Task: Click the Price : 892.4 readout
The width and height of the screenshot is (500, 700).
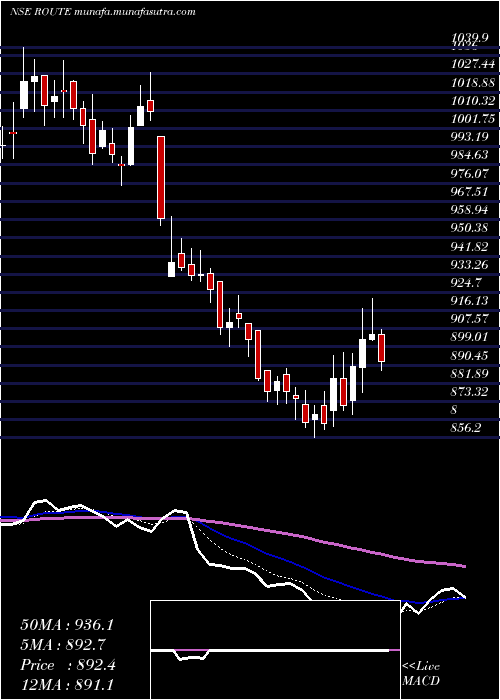Action: click(x=68, y=665)
